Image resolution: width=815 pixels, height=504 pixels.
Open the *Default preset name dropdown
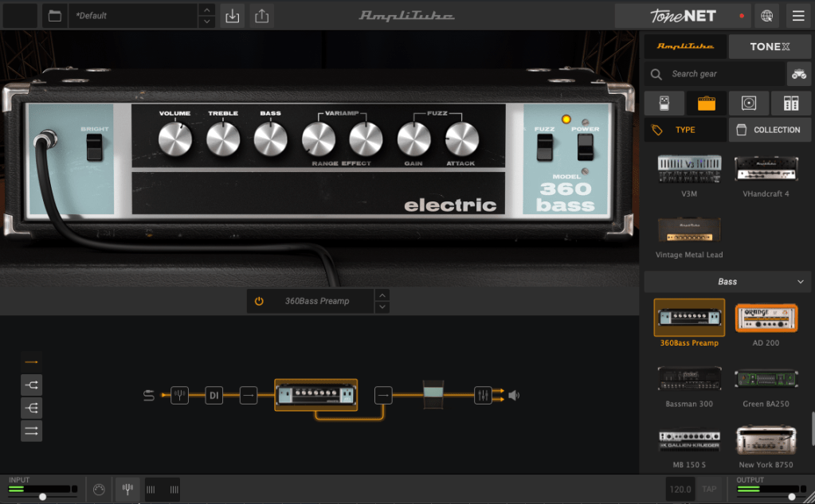coord(132,16)
